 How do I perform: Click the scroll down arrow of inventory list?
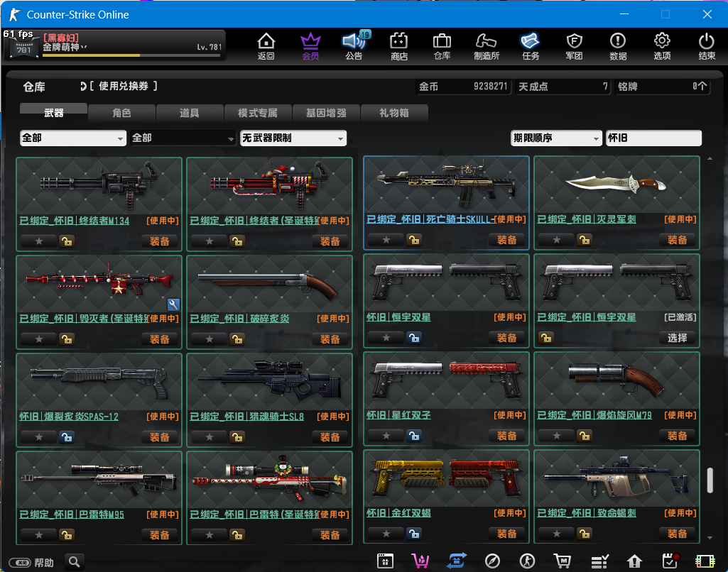pos(710,538)
